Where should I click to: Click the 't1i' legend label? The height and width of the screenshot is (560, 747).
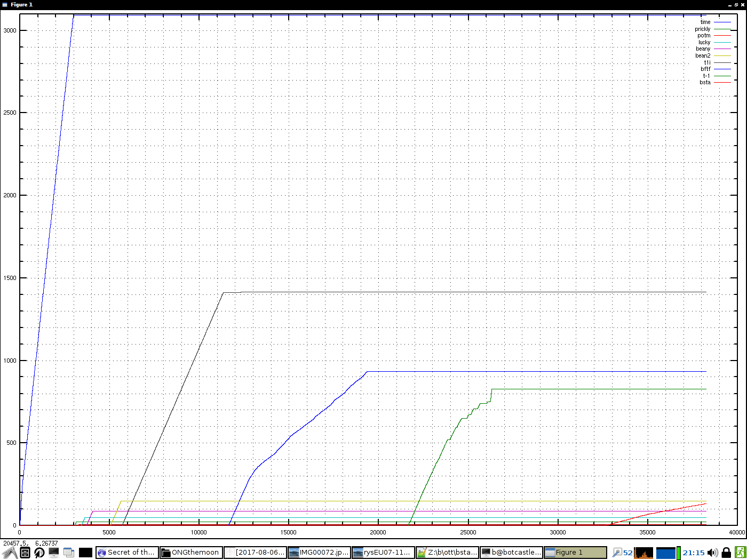(707, 62)
